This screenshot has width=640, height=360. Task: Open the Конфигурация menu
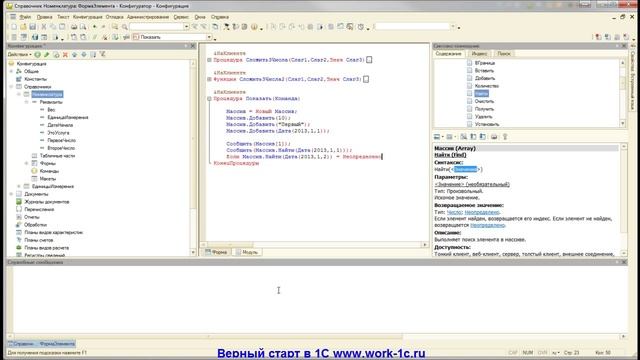(88, 17)
